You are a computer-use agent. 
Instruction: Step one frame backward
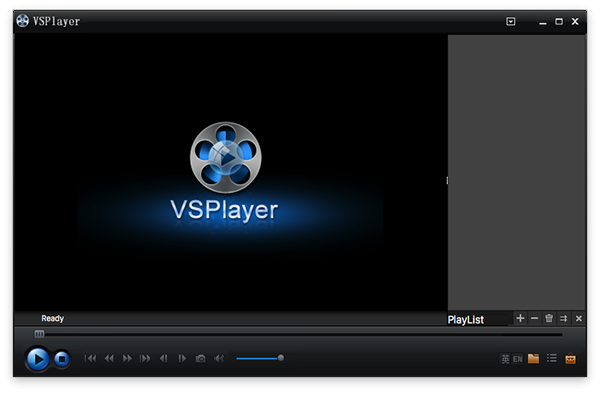(x=164, y=359)
